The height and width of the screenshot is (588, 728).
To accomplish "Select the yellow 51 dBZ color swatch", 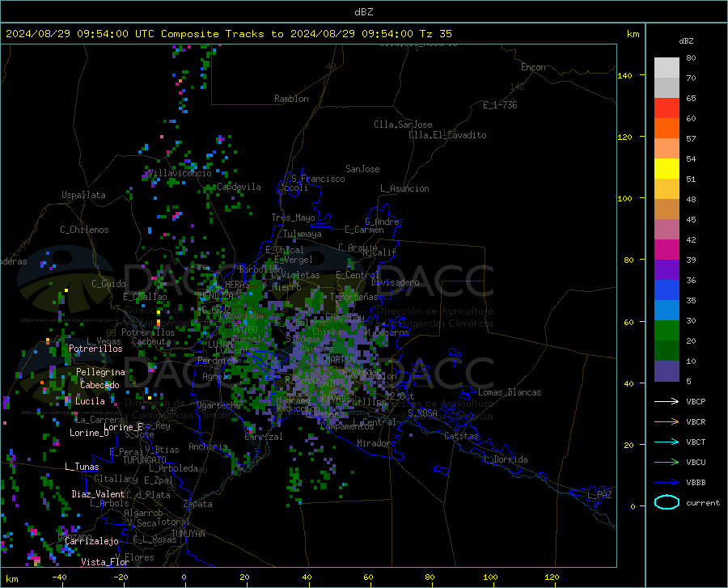I will 667,169.
